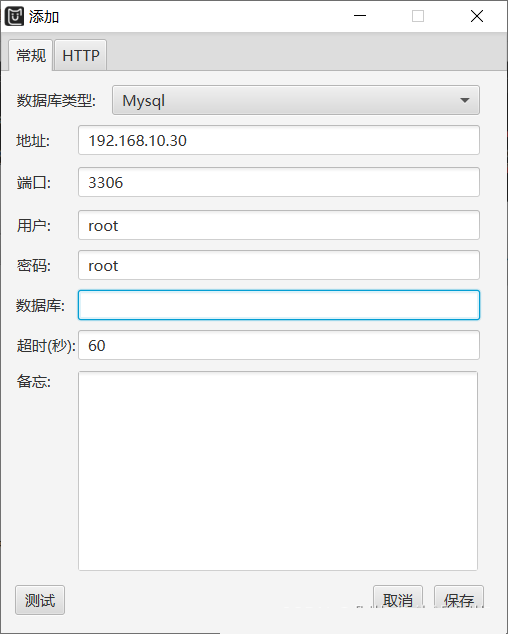The image size is (514, 634).
Task: Click the 密码 input field
Action: [279, 265]
